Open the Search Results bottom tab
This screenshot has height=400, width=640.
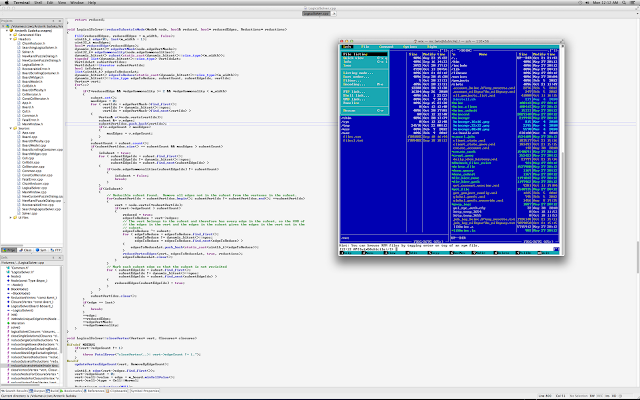click(14, 391)
